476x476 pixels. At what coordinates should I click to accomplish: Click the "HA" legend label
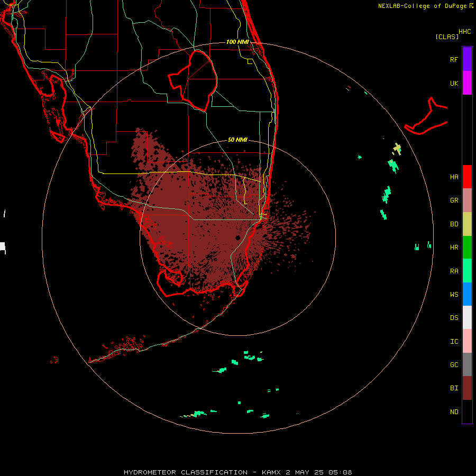(x=454, y=177)
